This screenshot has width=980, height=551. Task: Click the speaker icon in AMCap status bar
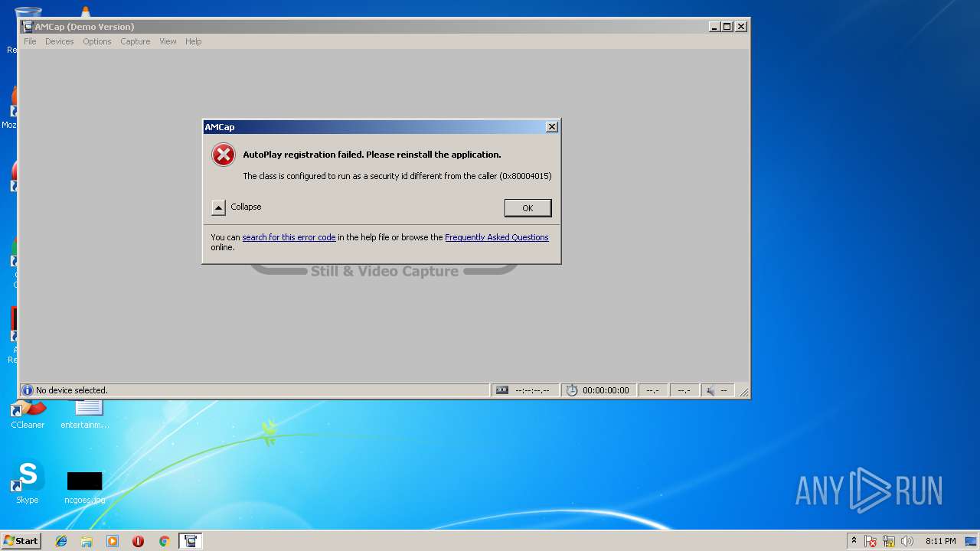[710, 390]
